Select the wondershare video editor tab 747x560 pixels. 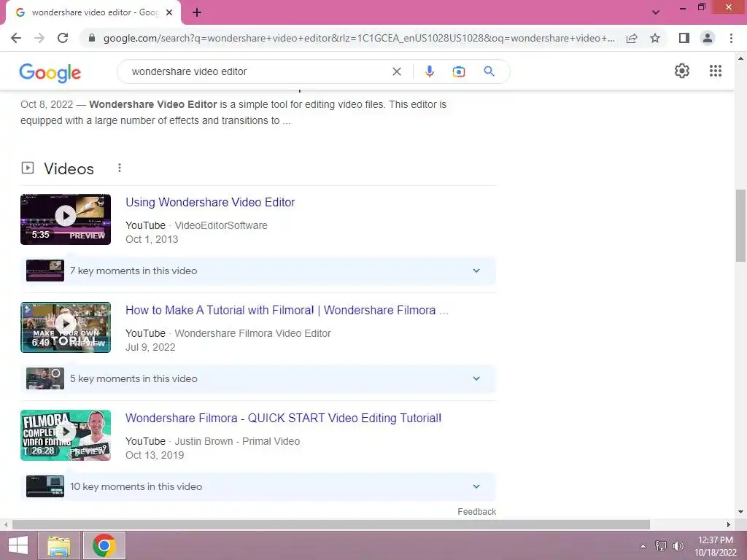[x=94, y=12]
